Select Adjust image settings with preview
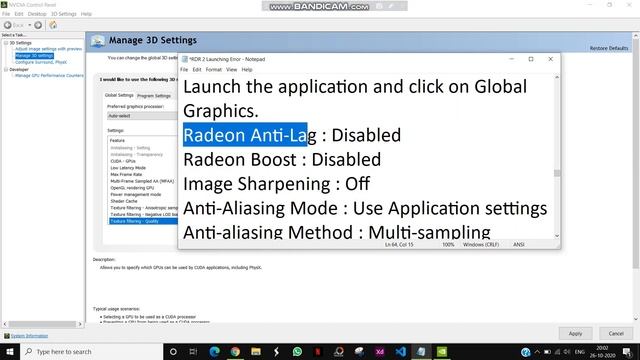The height and width of the screenshot is (360, 640). tap(49, 49)
